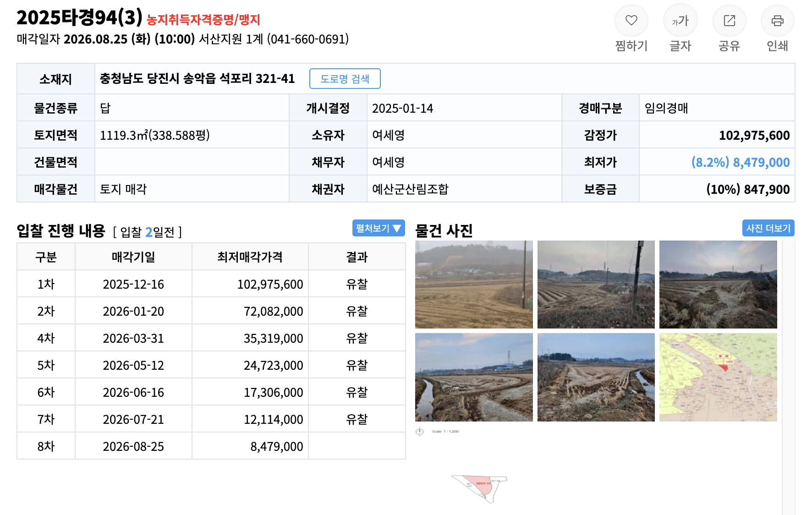Open bottom-middle field photo

pyautogui.click(x=596, y=377)
